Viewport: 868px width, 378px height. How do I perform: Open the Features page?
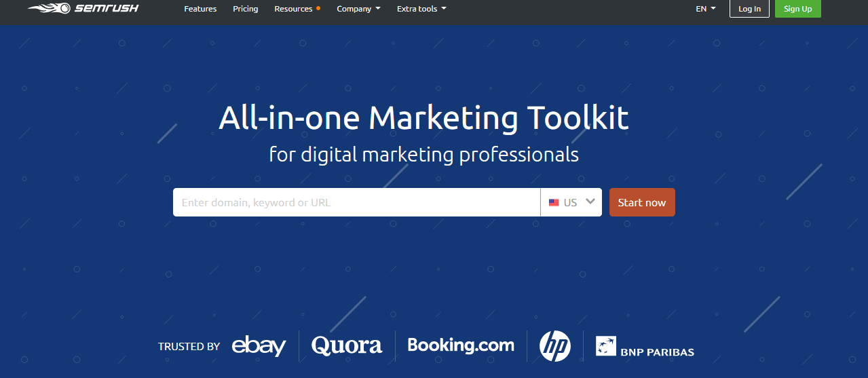[200, 9]
